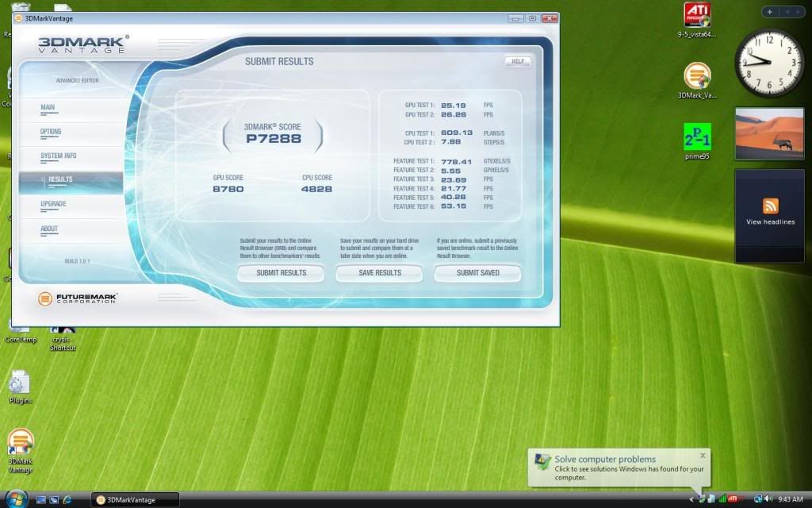The width and height of the screenshot is (812, 508).
Task: Open the Plugins desktop icon
Action: pos(20,387)
